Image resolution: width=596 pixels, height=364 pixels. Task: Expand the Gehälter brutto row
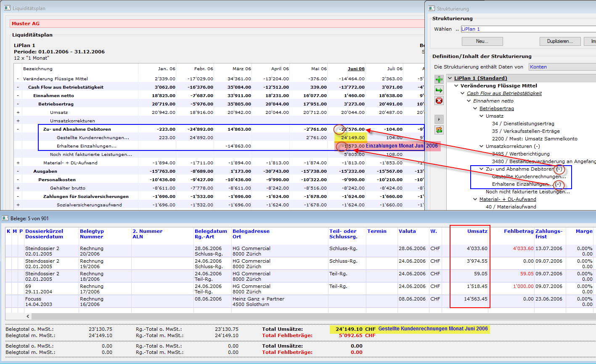18,188
